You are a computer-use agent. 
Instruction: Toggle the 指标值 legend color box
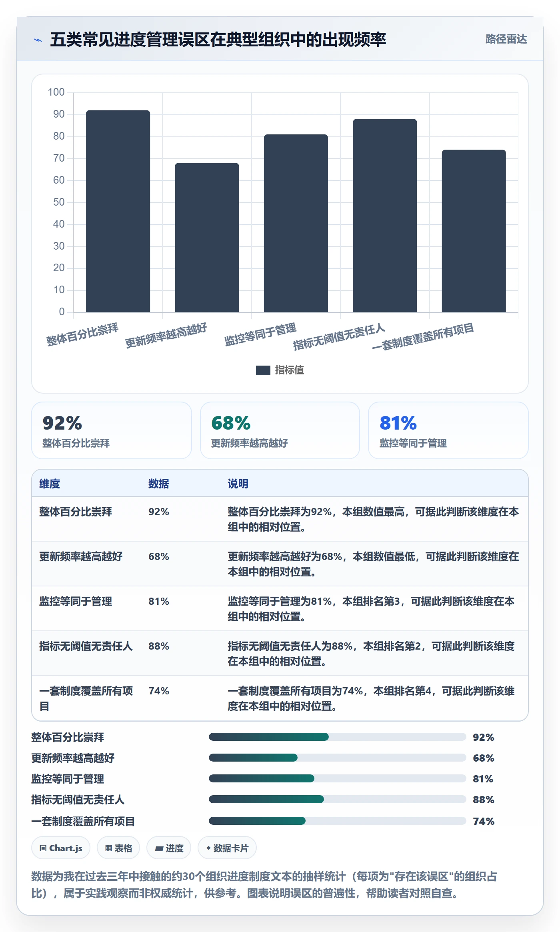pos(263,370)
